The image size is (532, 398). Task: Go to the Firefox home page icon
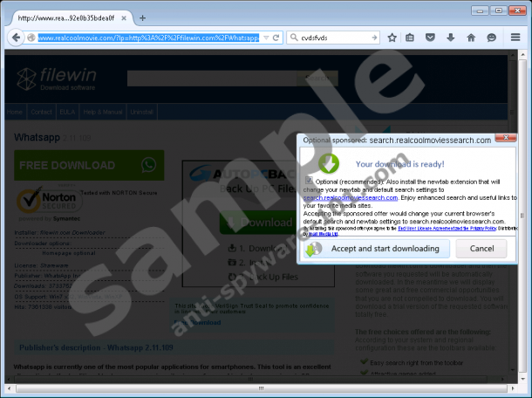coord(471,38)
